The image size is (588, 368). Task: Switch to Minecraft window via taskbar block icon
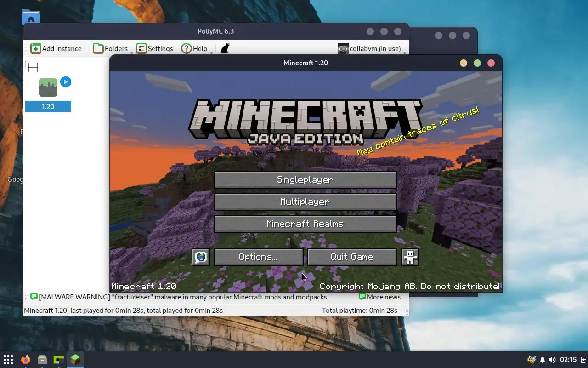pos(75,360)
